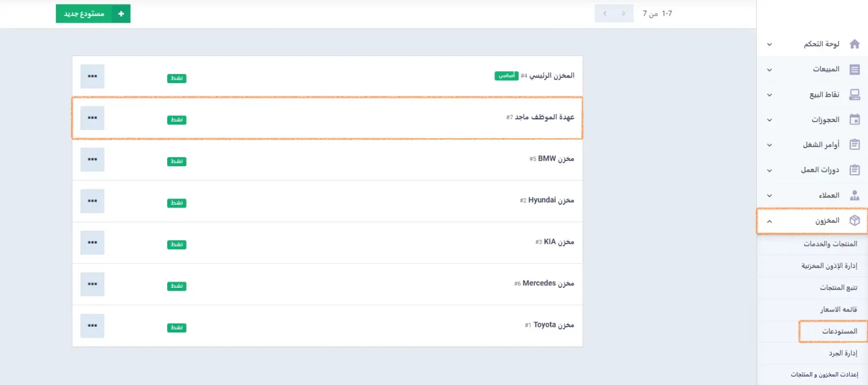Click the العملاء customers icon
This screenshot has width=868, height=385.
coord(854,196)
